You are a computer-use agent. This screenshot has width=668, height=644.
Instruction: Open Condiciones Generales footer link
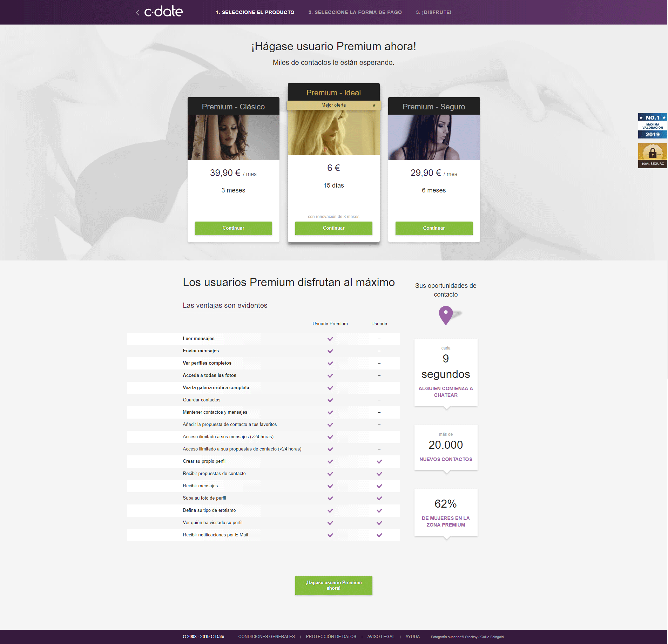[266, 637]
